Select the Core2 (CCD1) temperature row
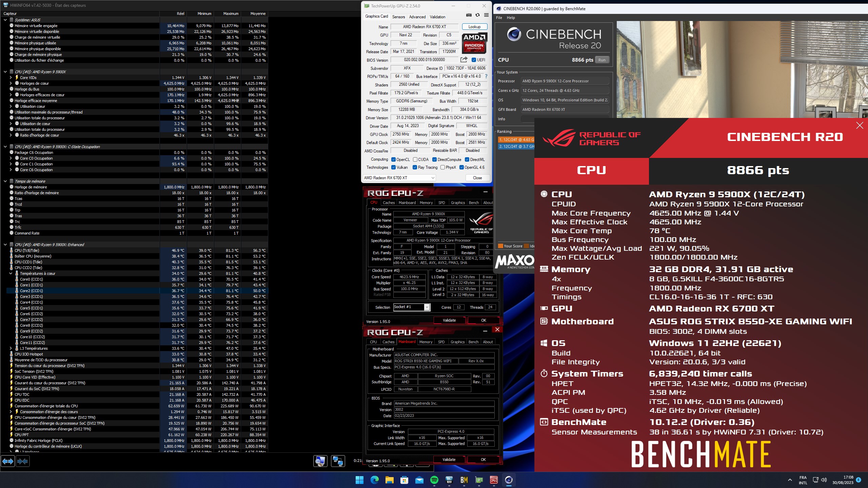Screen dimensions: 868x488 tap(137, 291)
